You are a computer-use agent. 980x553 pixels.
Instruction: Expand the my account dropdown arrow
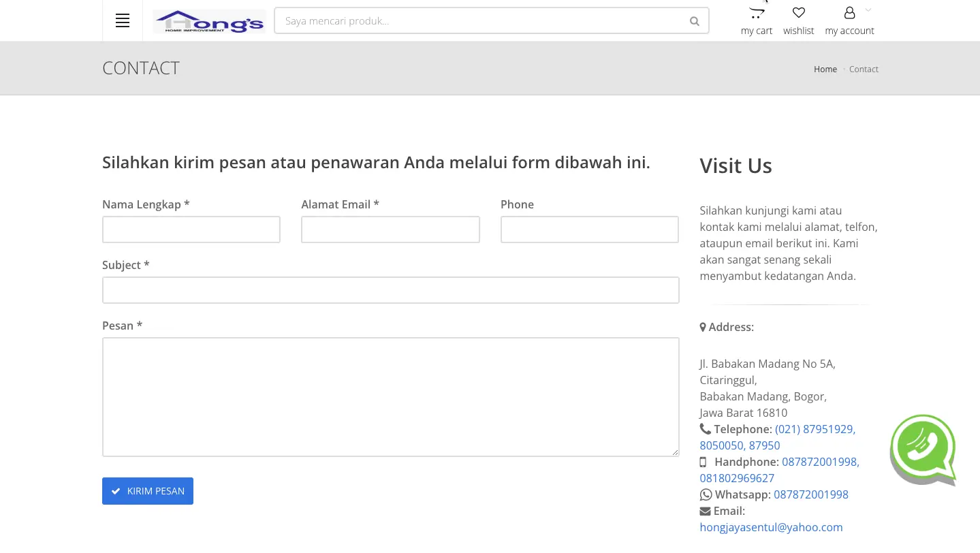tap(868, 10)
